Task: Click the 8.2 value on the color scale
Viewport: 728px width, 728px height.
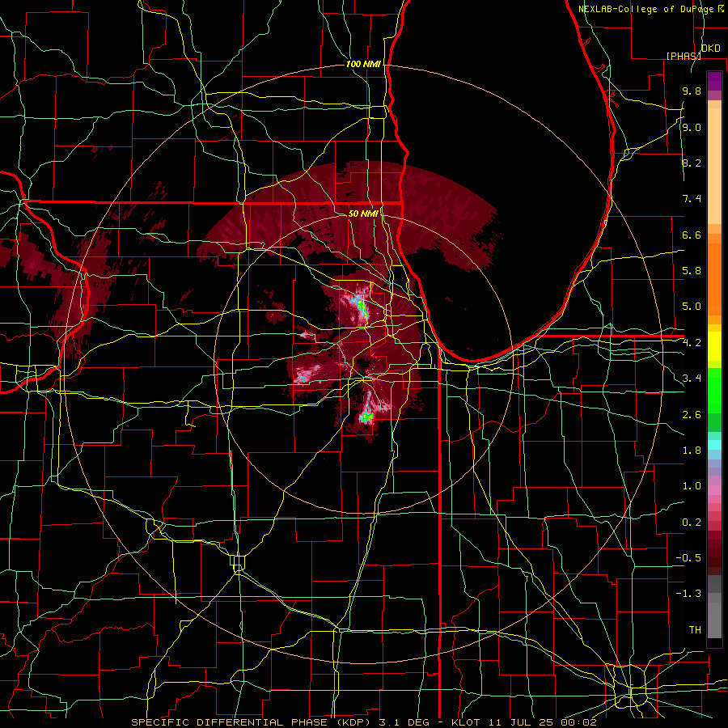Action: click(692, 163)
